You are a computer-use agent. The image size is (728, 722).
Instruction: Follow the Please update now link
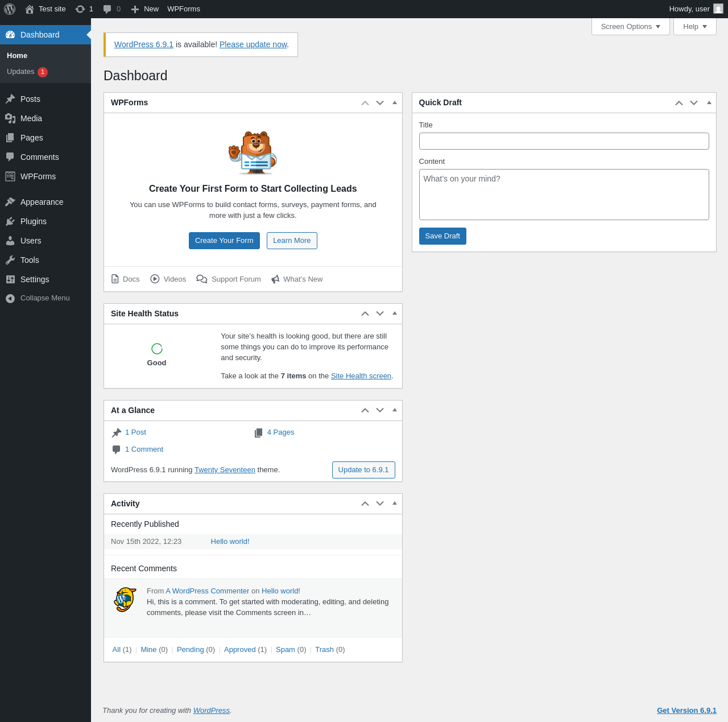point(253,44)
